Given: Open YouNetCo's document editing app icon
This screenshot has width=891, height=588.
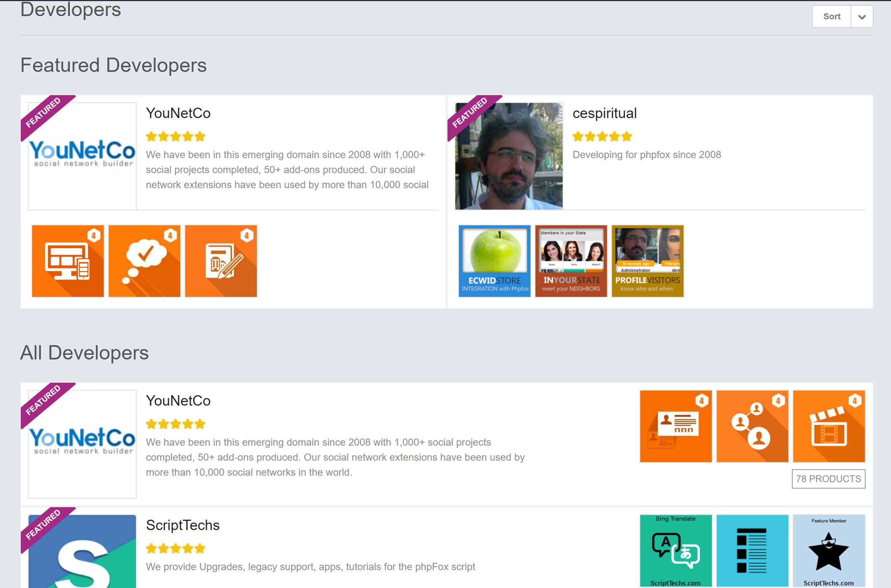Looking at the screenshot, I should 221,261.
